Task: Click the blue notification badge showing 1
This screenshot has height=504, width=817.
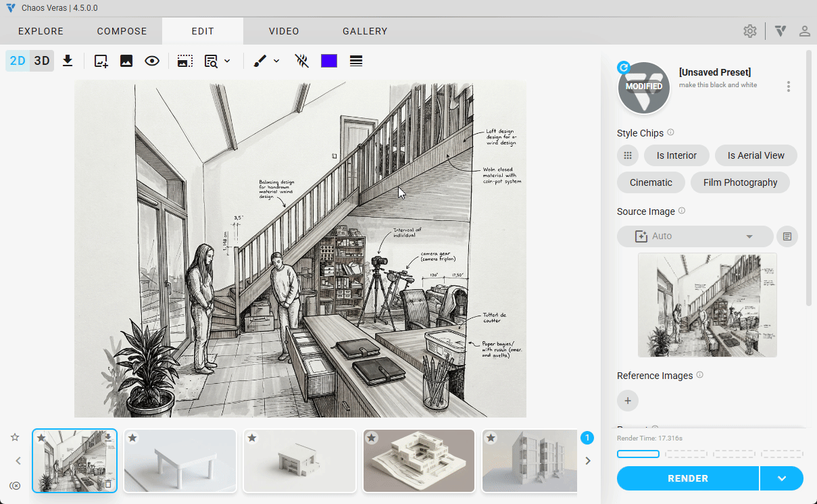Action: point(587,438)
